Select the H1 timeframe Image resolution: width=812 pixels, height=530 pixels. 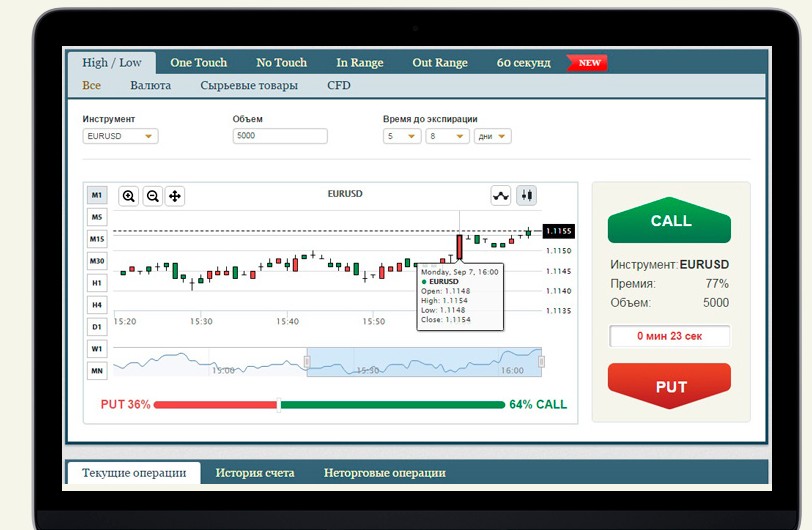coord(97,283)
